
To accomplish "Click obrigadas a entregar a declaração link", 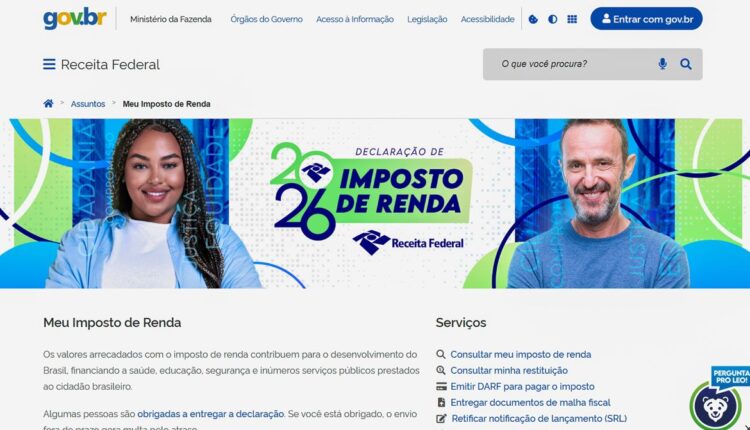I will point(210,414).
